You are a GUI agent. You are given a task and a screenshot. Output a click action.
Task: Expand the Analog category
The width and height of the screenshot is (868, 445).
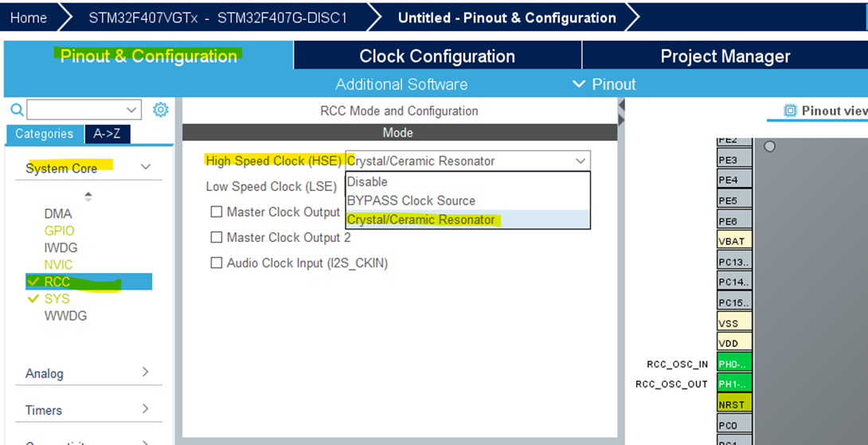tap(146, 372)
